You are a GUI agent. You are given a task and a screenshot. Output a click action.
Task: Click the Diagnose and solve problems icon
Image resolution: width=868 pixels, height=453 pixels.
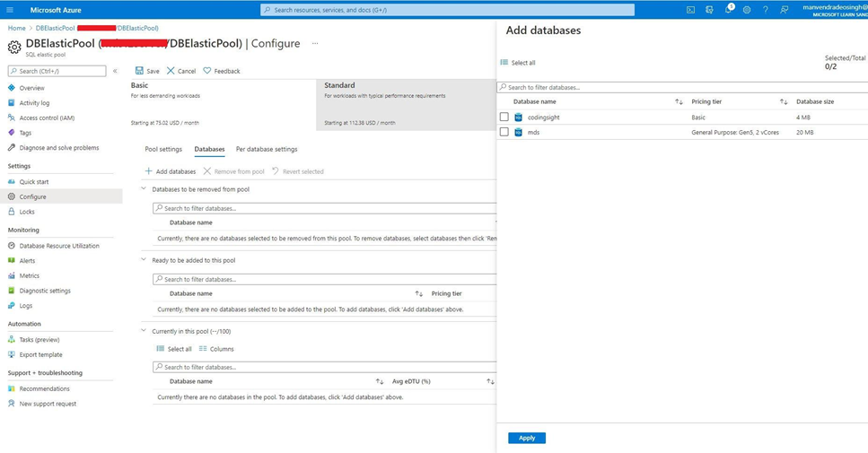(12, 147)
